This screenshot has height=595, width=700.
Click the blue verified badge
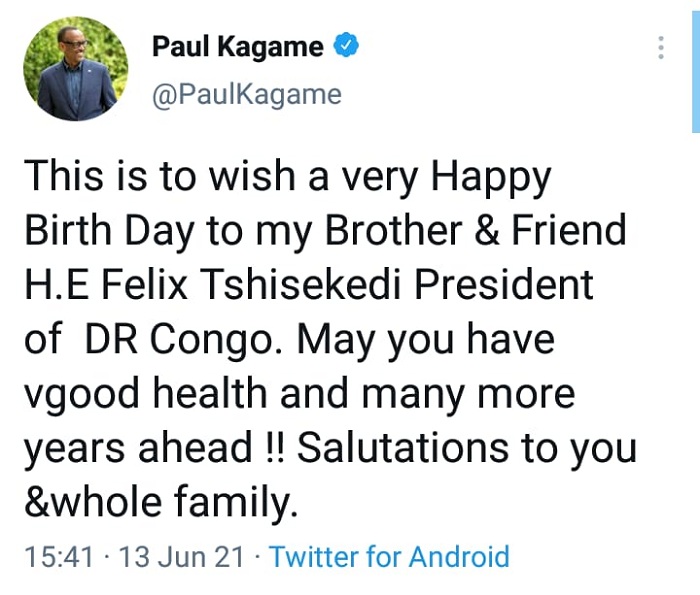346,46
